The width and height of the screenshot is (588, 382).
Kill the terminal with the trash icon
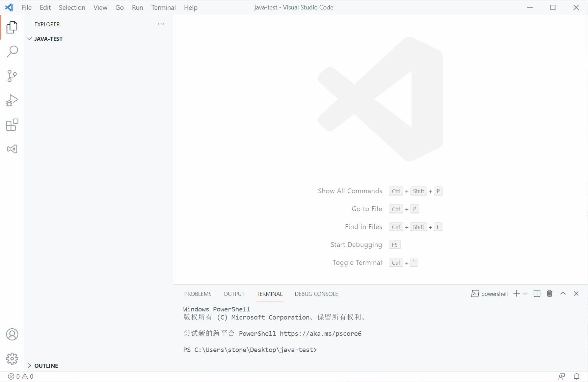549,294
